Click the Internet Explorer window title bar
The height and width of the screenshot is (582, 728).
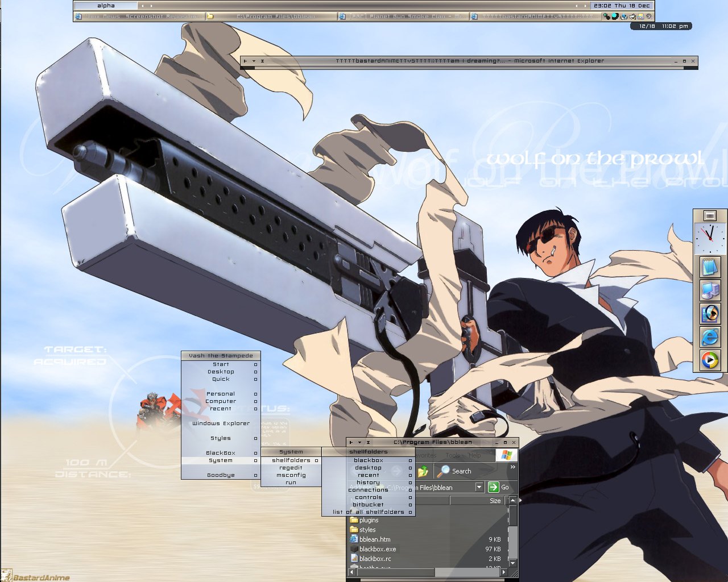469,61
